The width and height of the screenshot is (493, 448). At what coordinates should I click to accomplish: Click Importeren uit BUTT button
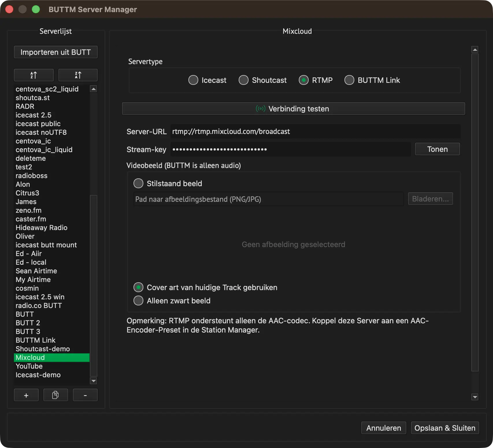click(56, 52)
